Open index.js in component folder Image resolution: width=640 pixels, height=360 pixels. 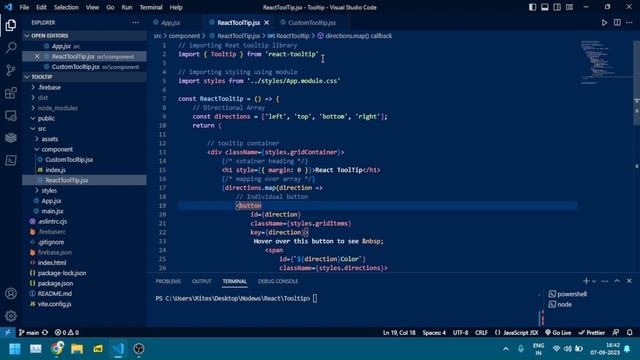[56, 170]
